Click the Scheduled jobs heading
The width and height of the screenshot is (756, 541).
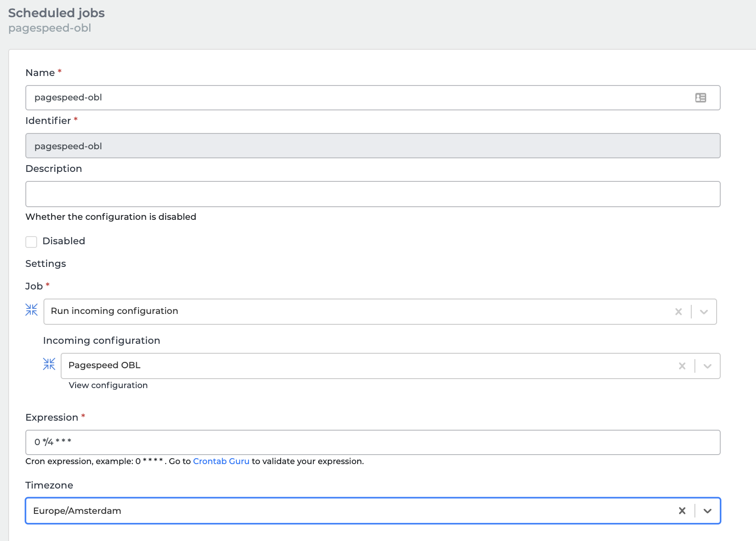pos(57,13)
